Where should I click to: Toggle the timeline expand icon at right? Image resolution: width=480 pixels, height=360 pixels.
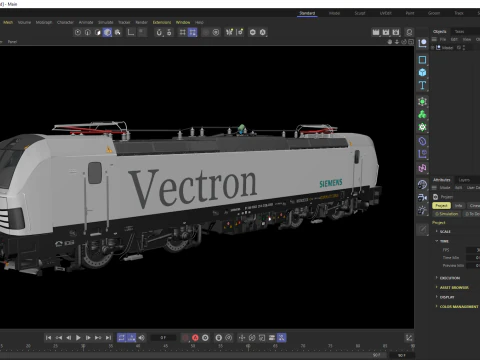pyautogui.click(x=409, y=338)
